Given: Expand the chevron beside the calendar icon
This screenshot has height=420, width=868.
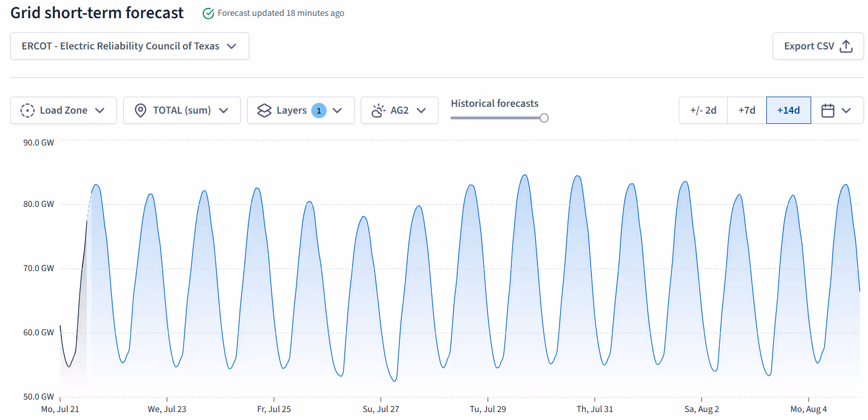Looking at the screenshot, I should click(x=845, y=110).
